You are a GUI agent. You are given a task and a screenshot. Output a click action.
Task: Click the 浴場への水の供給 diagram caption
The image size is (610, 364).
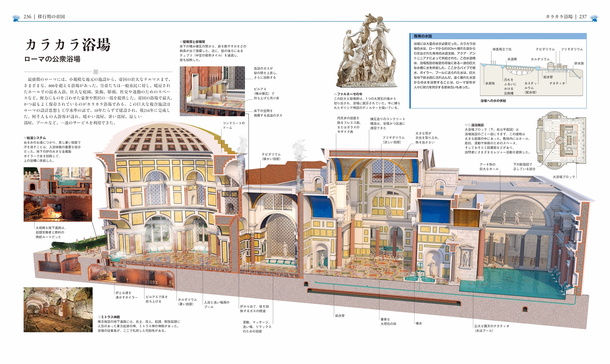click(x=493, y=101)
